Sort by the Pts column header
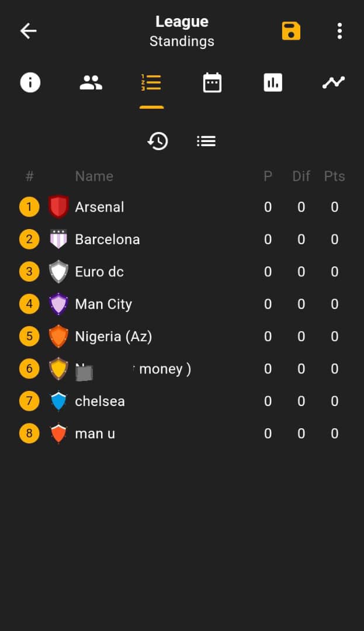The width and height of the screenshot is (364, 631). pyautogui.click(x=334, y=176)
